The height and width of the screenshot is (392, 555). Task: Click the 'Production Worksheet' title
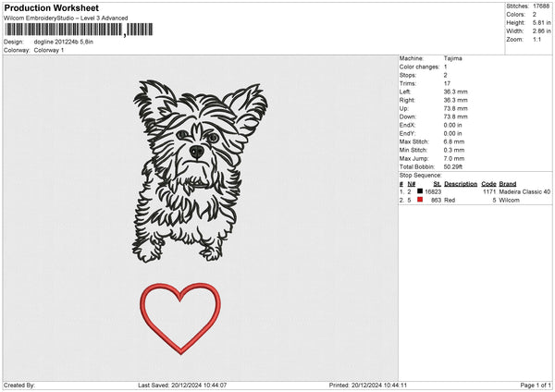click(x=51, y=7)
